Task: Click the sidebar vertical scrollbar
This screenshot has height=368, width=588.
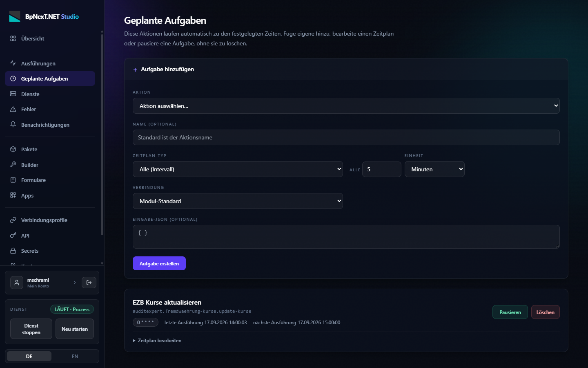Action: [102, 135]
